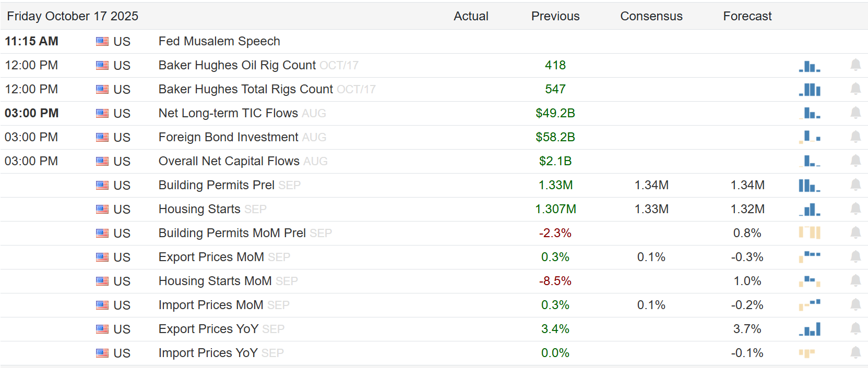Viewport: 868px width, 368px height.
Task: Open mini chart for Foreign Bond Investment
Action: coord(809,137)
